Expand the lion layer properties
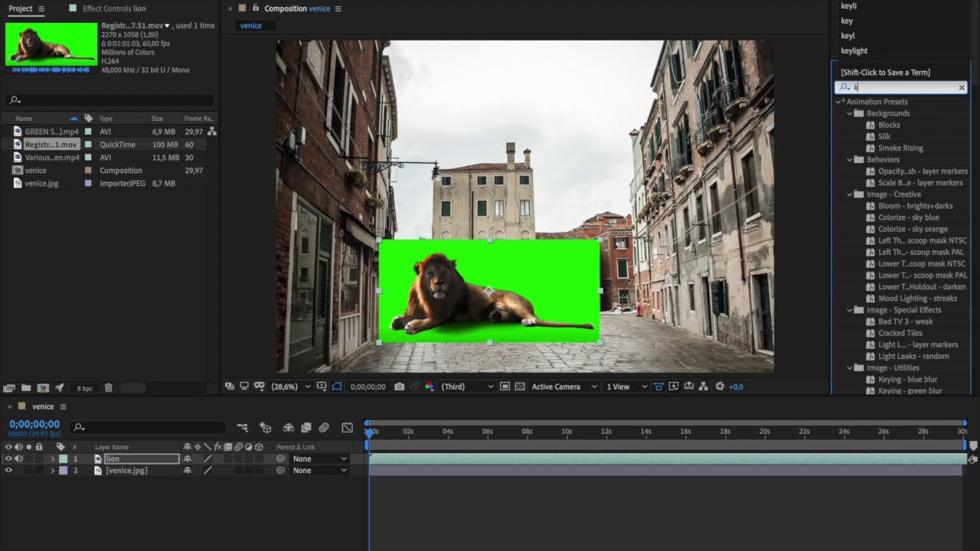The width and height of the screenshot is (980, 551). [53, 459]
